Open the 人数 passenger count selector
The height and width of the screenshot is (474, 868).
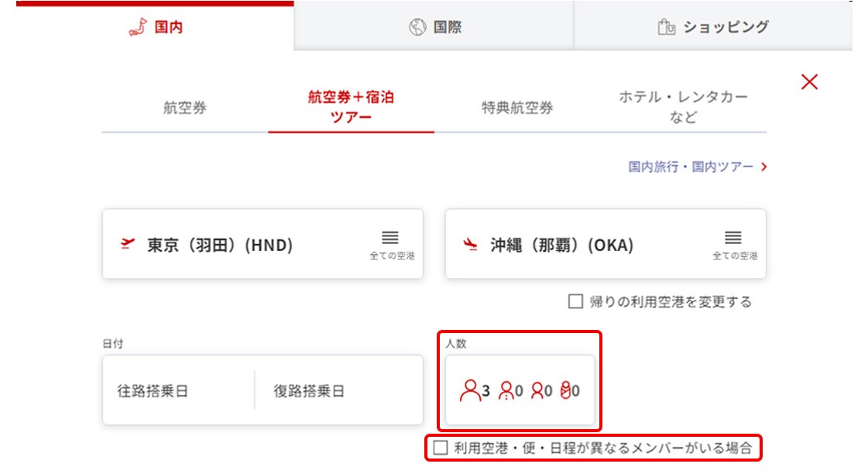point(520,390)
